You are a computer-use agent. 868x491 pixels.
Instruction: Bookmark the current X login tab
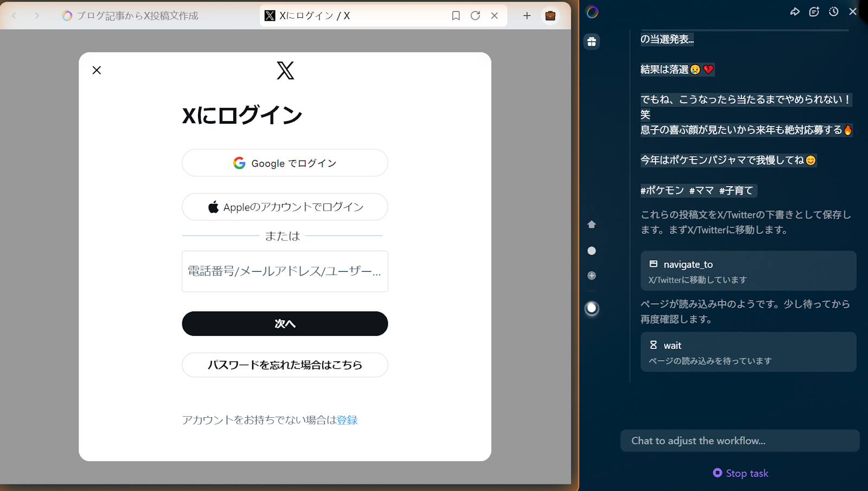tap(456, 16)
